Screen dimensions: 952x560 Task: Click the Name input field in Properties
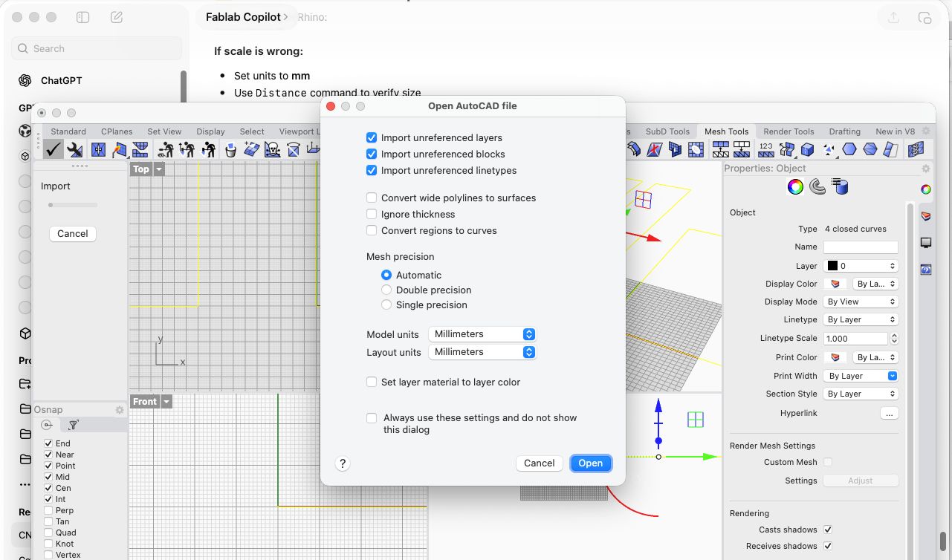pos(861,247)
